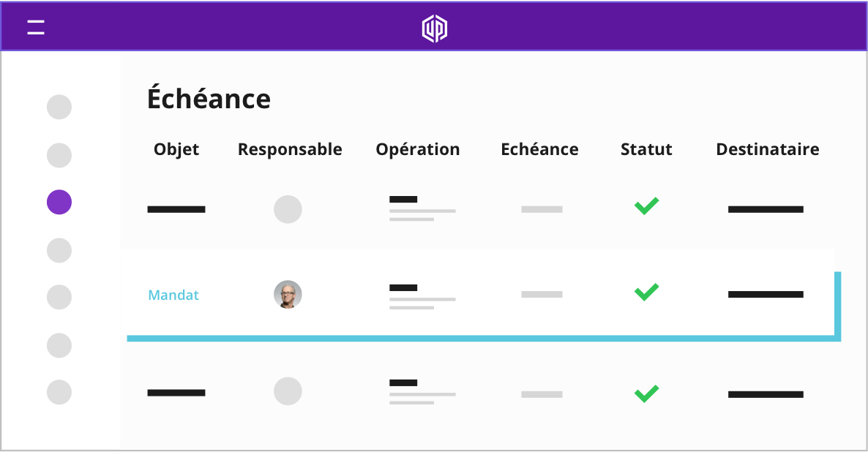The height and width of the screenshot is (452, 868).
Task: Sort by the Objet column header
Action: point(176,149)
